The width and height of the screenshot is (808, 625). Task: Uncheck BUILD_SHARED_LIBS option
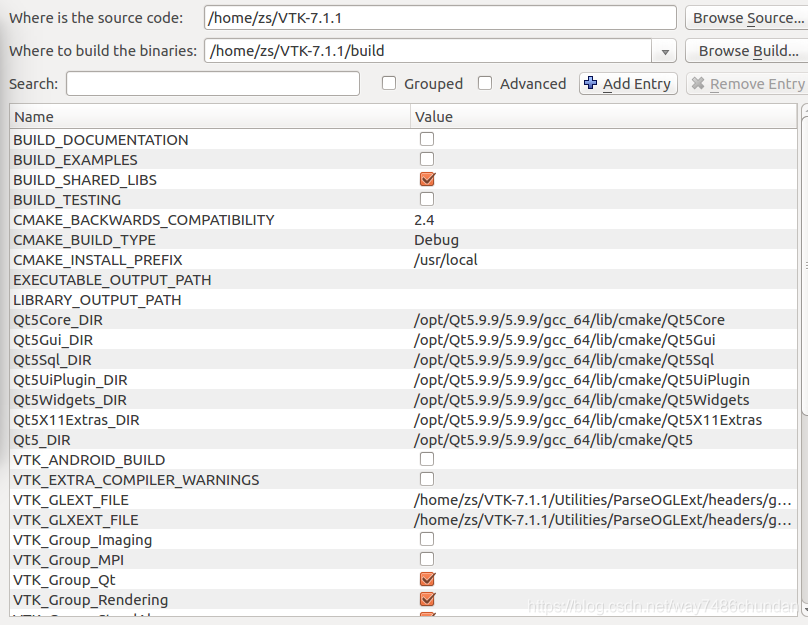click(427, 179)
